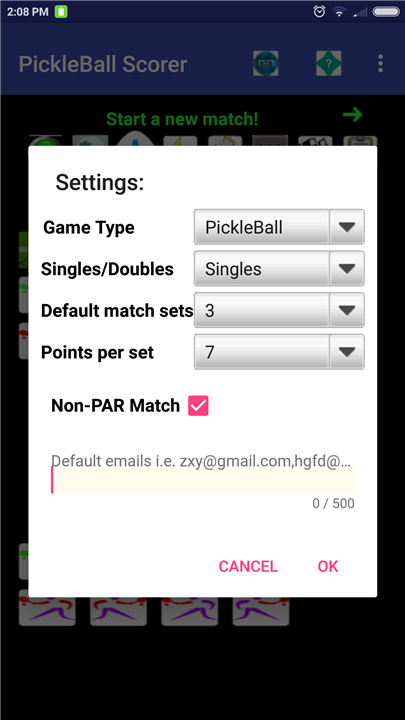Viewport: 405px width, 720px height.
Task: Tap the Wi-Fi status bar icon
Action: 339,12
